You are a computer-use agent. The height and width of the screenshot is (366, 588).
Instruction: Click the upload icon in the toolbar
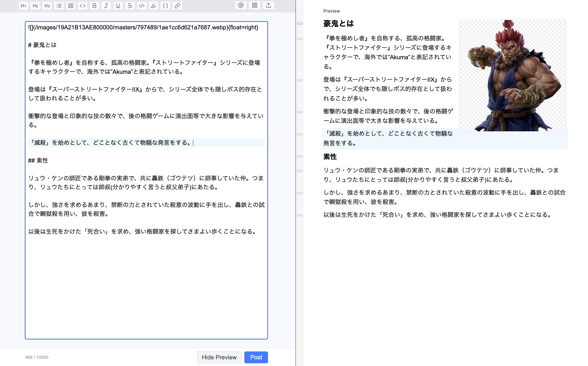click(x=268, y=5)
